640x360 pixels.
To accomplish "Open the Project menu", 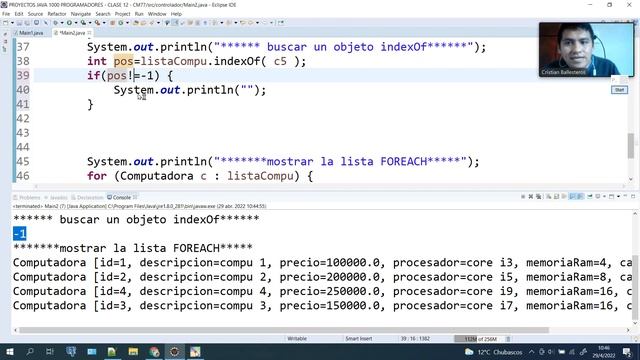I will click(122, 14).
